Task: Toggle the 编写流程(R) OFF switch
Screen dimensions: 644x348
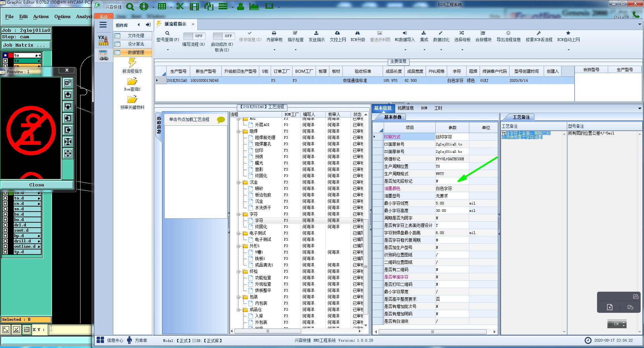Action: click(194, 36)
